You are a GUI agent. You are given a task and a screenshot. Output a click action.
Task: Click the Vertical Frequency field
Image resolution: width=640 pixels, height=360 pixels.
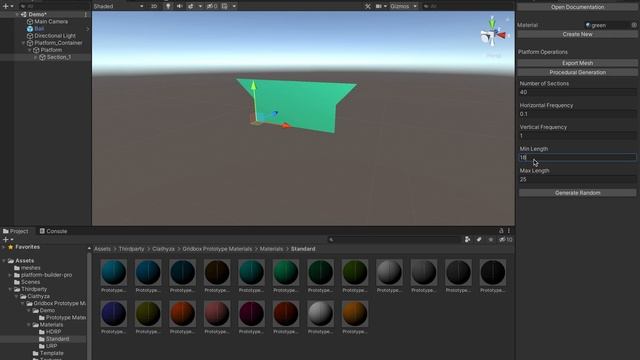click(577, 136)
